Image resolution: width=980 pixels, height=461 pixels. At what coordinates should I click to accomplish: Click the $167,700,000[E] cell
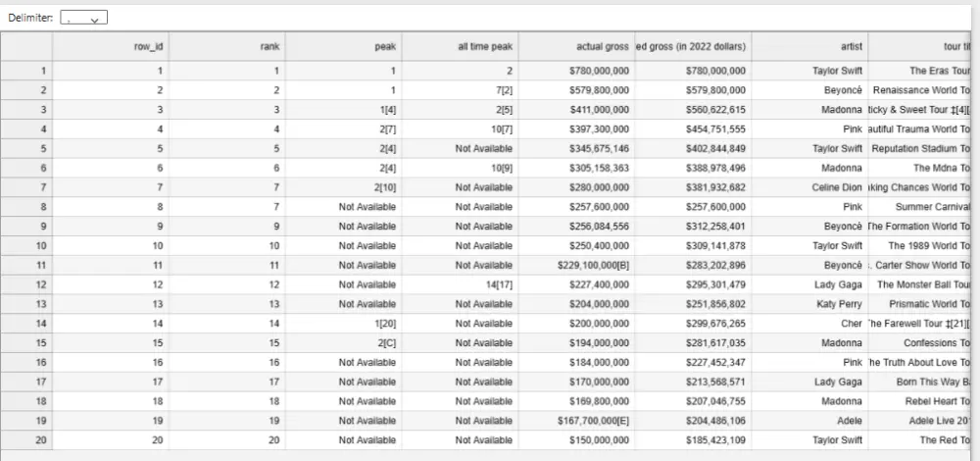pos(576,421)
